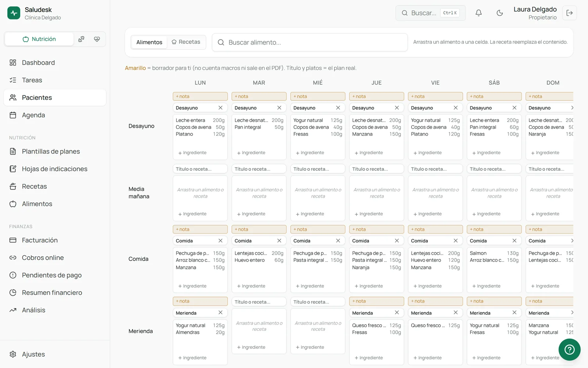Open Pacientes section
The image size is (588, 368).
click(x=55, y=98)
